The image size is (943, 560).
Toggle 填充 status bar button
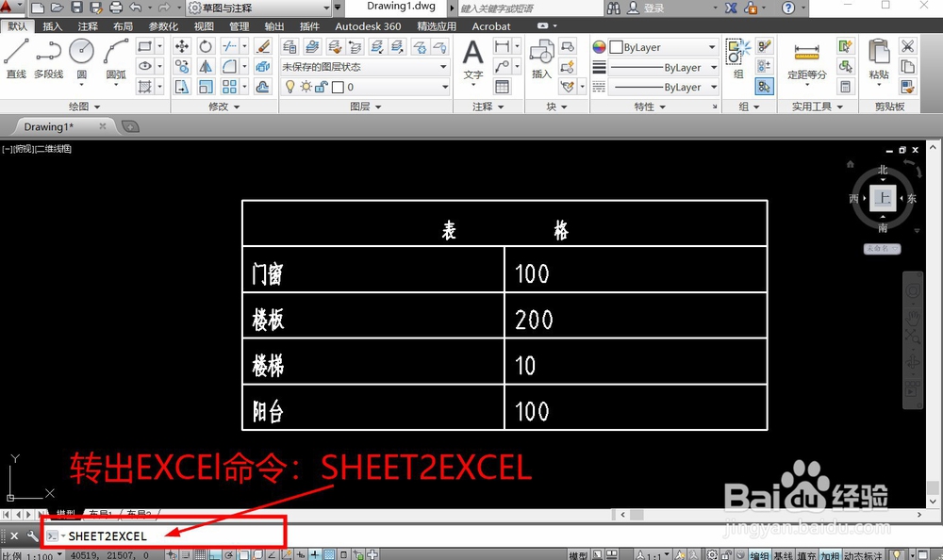pyautogui.click(x=806, y=554)
